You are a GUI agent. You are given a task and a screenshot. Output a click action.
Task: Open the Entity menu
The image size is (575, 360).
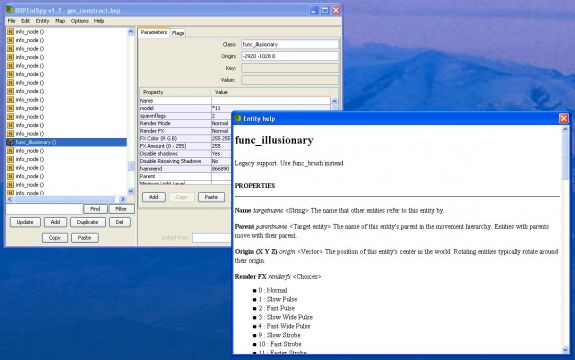tap(42, 21)
